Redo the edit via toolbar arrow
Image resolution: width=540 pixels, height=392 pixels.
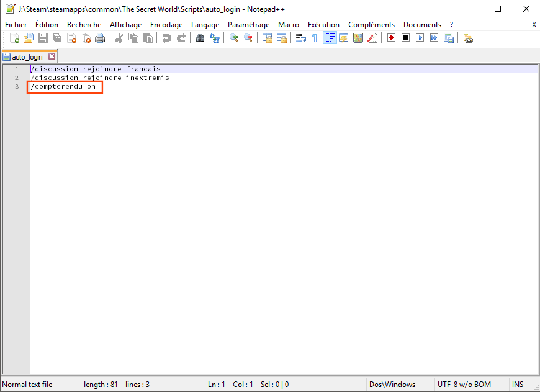tap(181, 38)
